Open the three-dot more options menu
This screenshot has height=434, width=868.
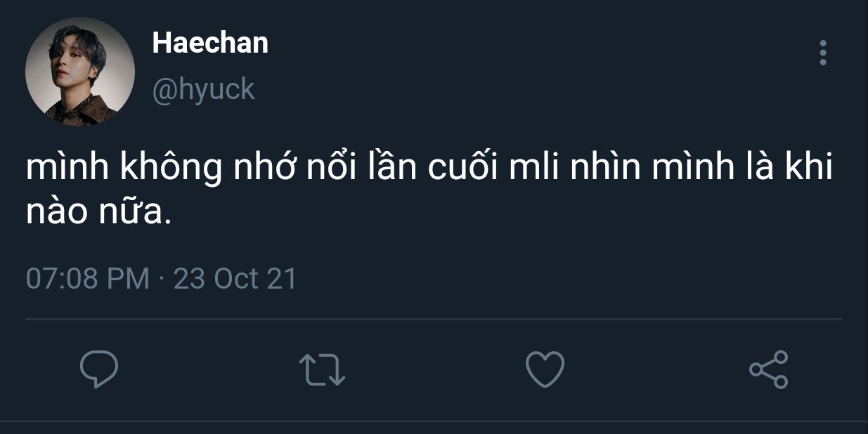tap(823, 53)
